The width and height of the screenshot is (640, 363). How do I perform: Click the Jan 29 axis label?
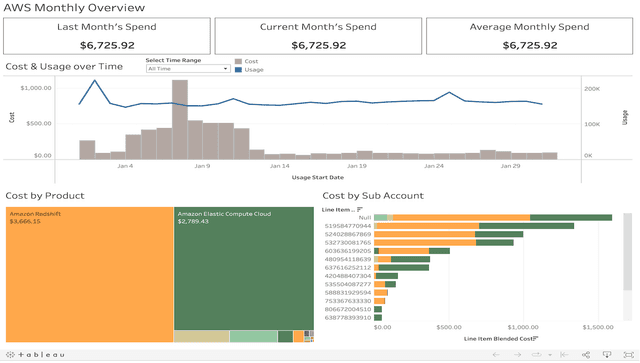coord(510,166)
